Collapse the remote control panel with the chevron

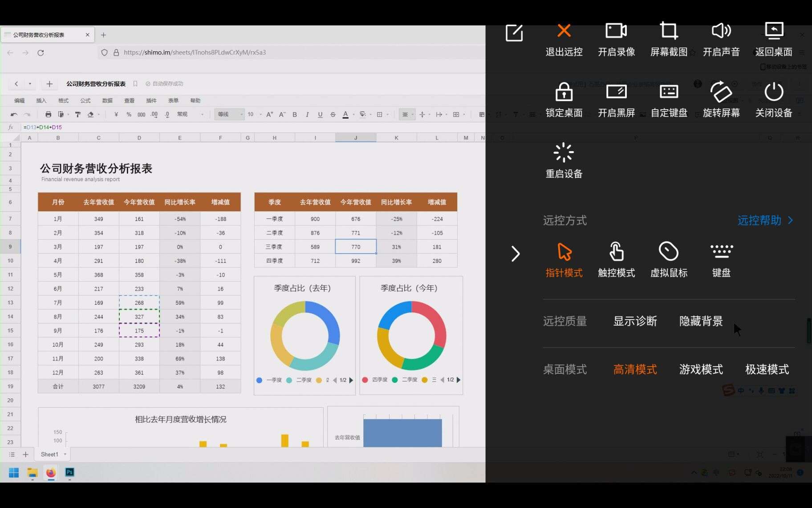point(516,254)
